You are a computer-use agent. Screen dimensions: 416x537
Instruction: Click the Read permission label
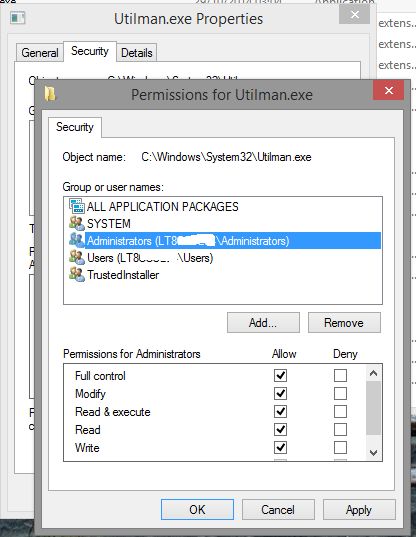pos(88,430)
